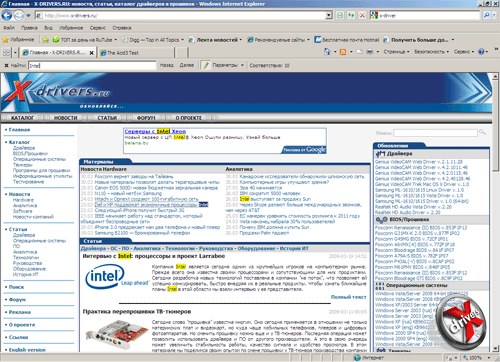This screenshot has height=362, width=500.
Task: Open a new tab with the blank tab button
Action: point(181,53)
